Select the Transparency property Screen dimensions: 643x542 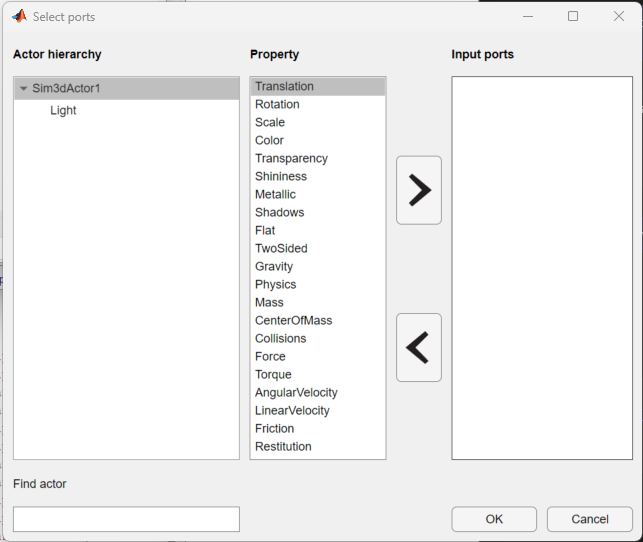[318, 159]
